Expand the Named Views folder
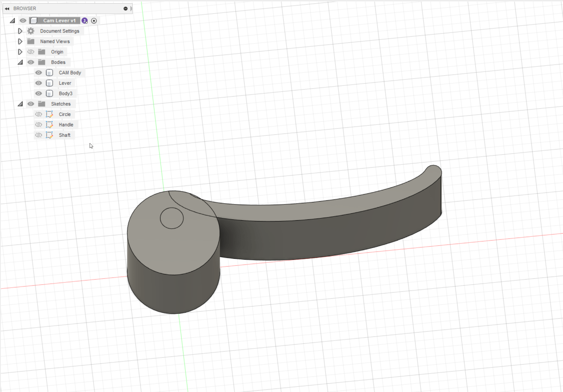This screenshot has height=392, width=563. (x=20, y=41)
